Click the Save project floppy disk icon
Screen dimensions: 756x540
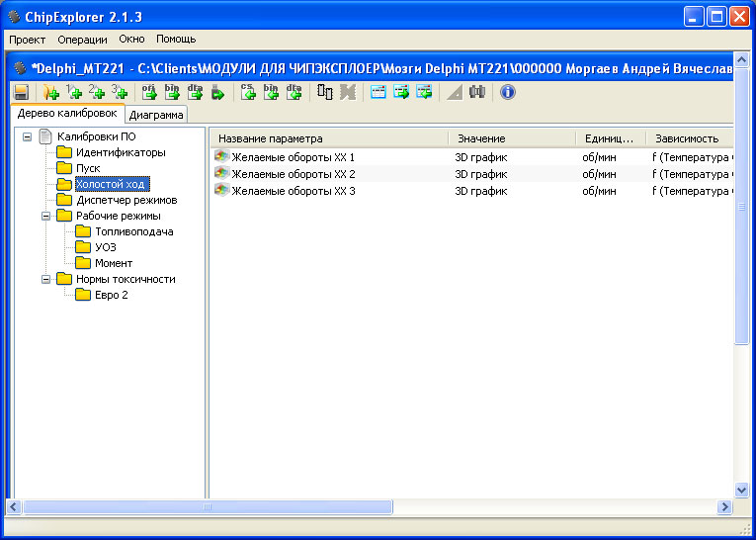20,92
